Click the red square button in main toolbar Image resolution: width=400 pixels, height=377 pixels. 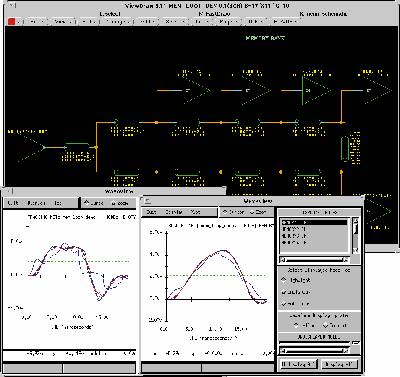click(12, 21)
